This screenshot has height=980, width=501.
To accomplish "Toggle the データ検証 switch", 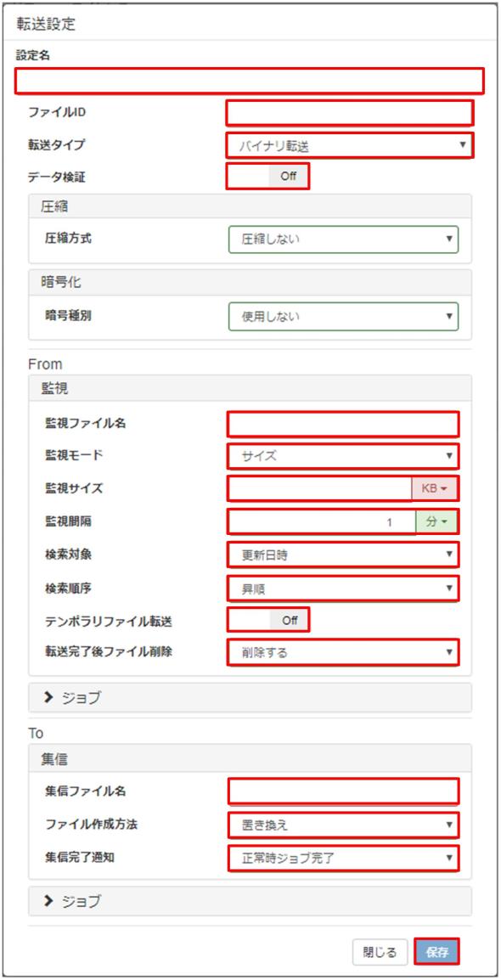I will [268, 177].
